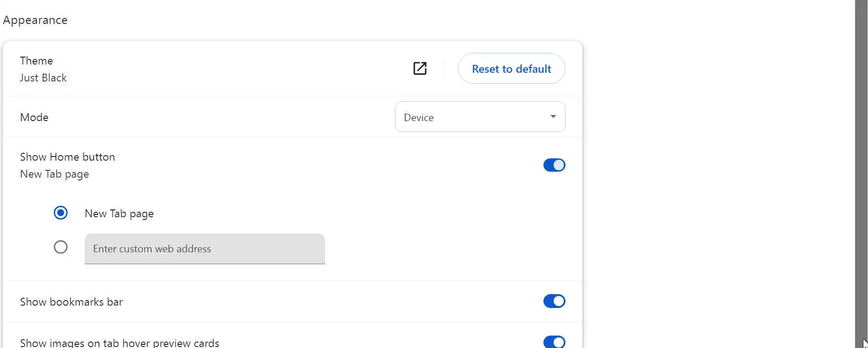Click the Just Black theme name
This screenshot has width=868, height=348.
(x=43, y=78)
